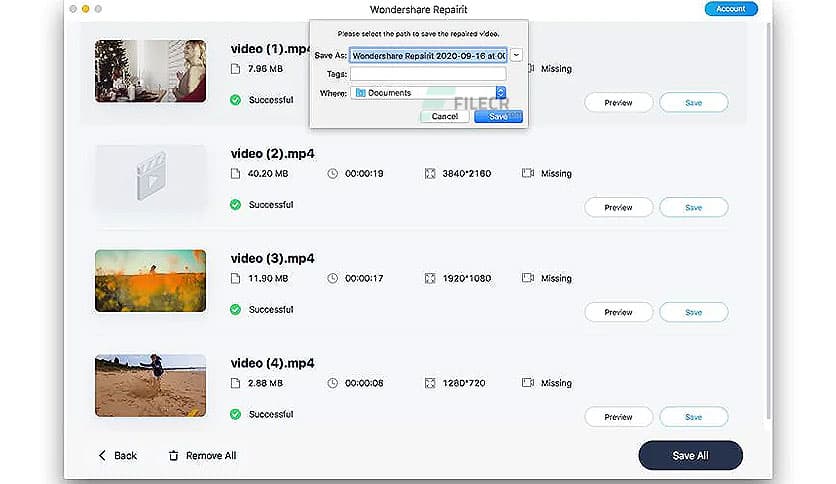The image size is (836, 484).
Task: Click the green Successful checkmark for video (4).mp4
Action: click(x=235, y=414)
